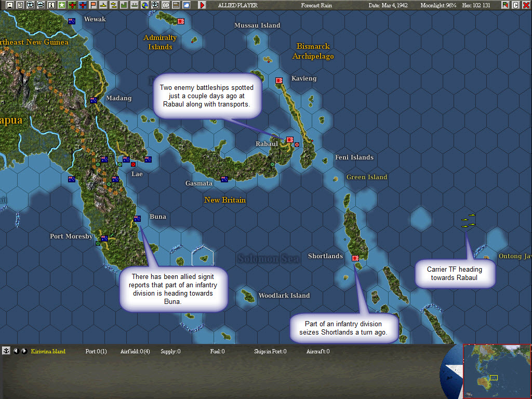Image resolution: width=532 pixels, height=399 pixels.
Task: Go to next base with right arrow
Action: (x=24, y=351)
